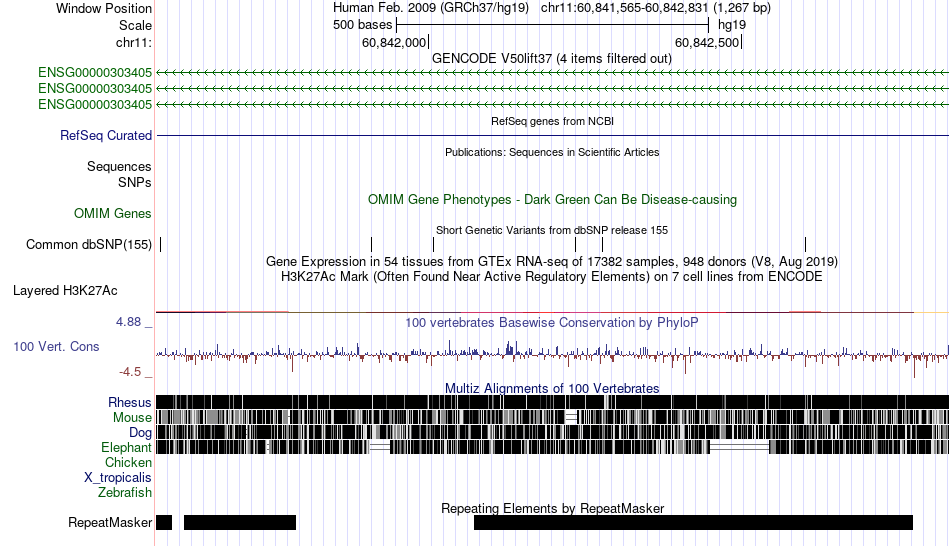Open the GTEx Gene Expression track title

click(552, 261)
